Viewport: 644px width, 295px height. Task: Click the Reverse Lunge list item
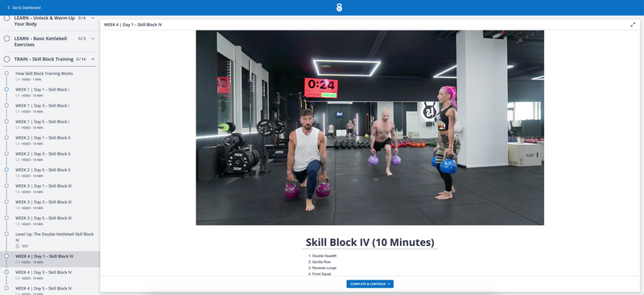pos(324,268)
